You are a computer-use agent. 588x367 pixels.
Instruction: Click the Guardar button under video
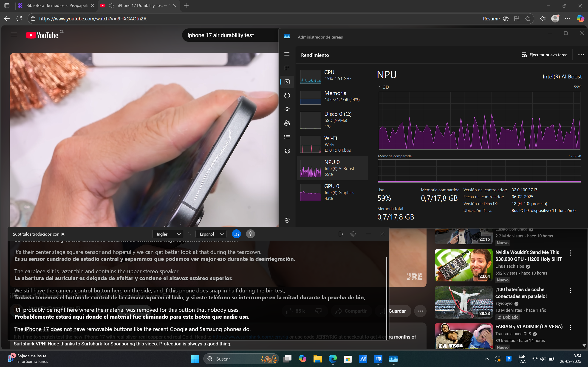pos(397,311)
